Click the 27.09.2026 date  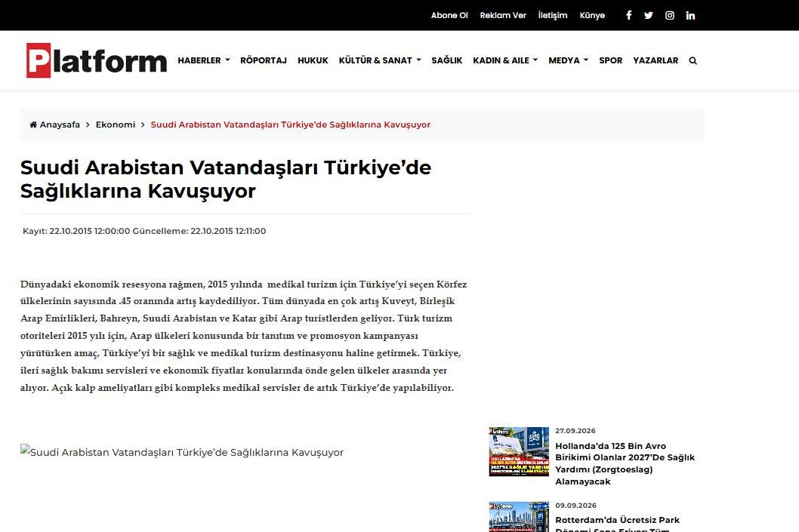pyautogui.click(x=575, y=431)
